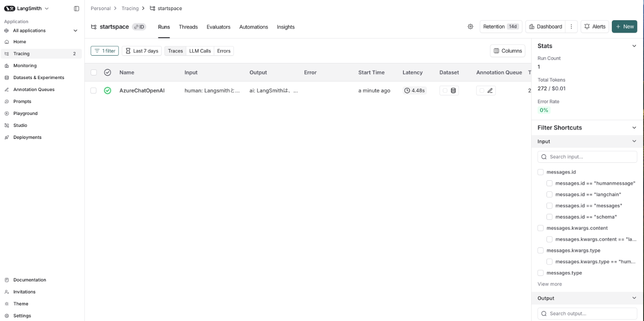The height and width of the screenshot is (321, 644).
Task: Check messages.id == "langchain" filter
Action: point(549,195)
